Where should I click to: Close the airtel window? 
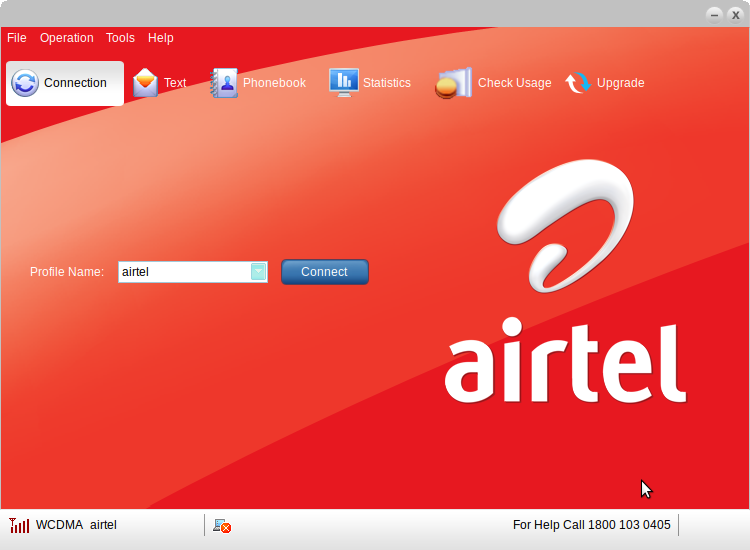click(736, 15)
